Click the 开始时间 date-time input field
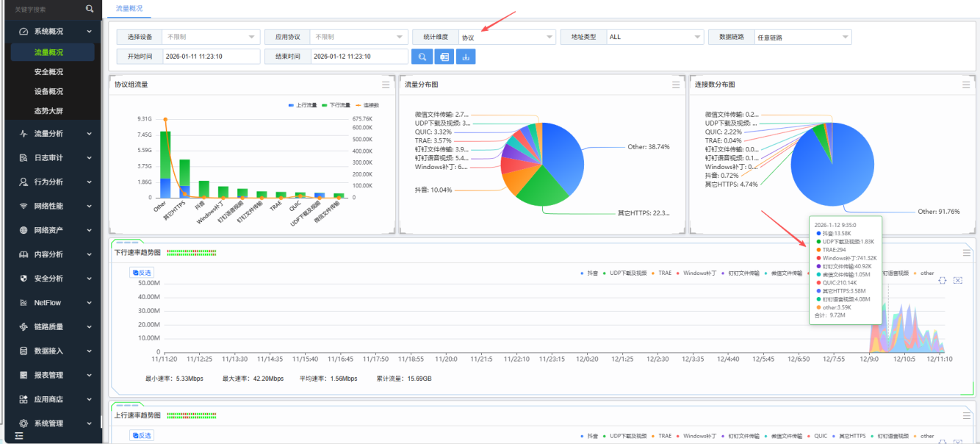The height and width of the screenshot is (444, 980). pos(211,57)
